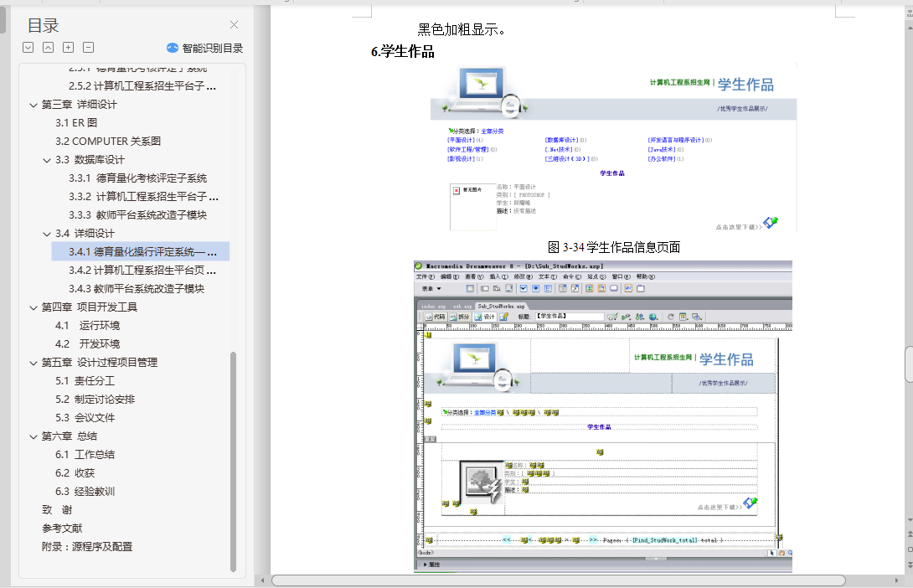This screenshot has height=588, width=913.
Task: Collapse the 第六章 总结 chapter
Action: [34, 436]
